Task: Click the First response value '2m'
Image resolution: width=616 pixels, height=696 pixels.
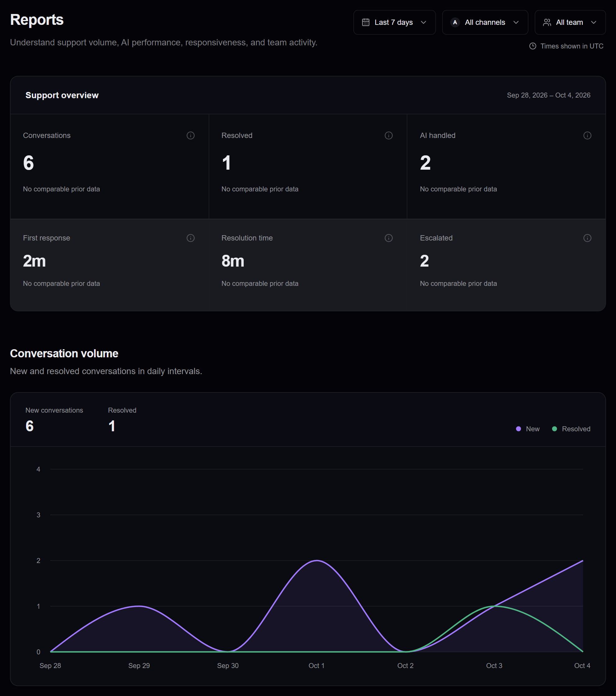Action: pyautogui.click(x=34, y=261)
